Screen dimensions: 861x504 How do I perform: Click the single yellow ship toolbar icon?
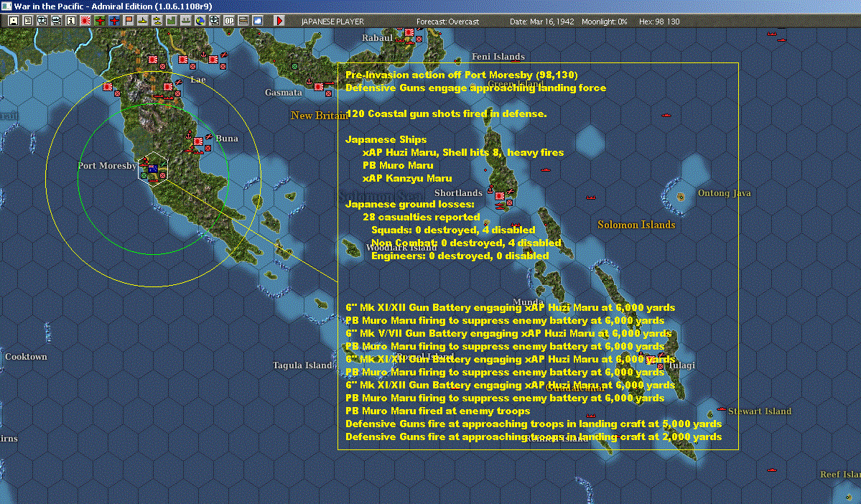coord(143,21)
